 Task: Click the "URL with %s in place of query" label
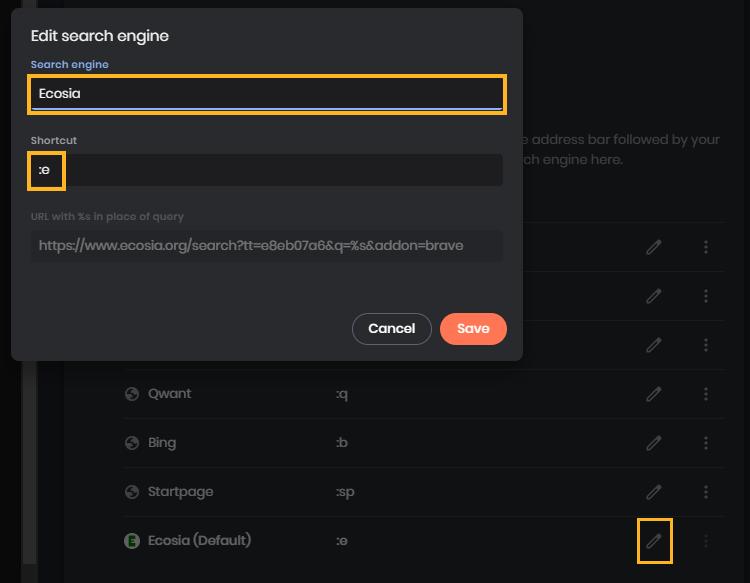pyautogui.click(x=107, y=216)
